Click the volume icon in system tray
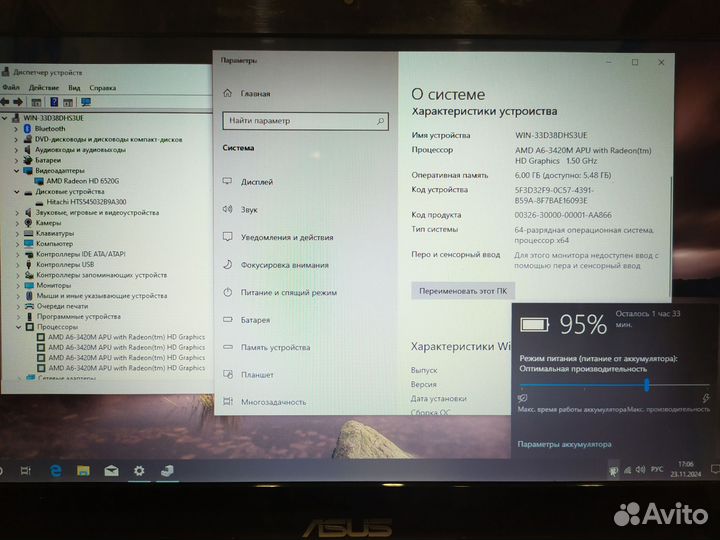The width and height of the screenshot is (720, 540). [641, 470]
